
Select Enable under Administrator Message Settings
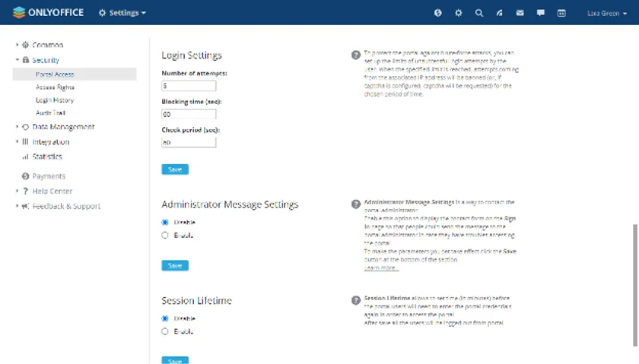point(165,236)
